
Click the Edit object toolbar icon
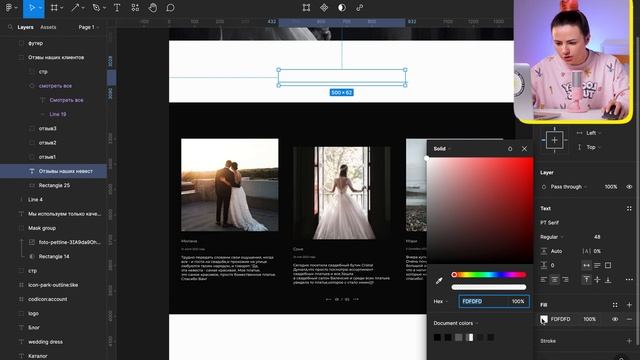306,8
